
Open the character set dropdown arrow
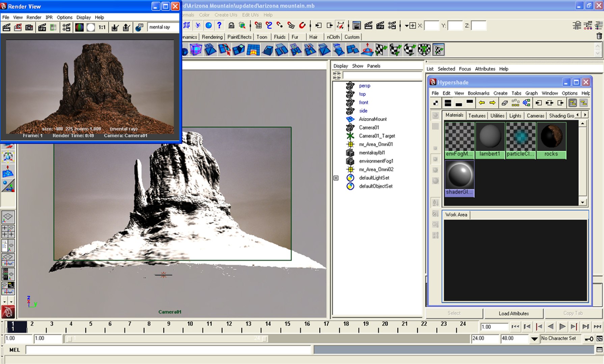[x=534, y=339]
